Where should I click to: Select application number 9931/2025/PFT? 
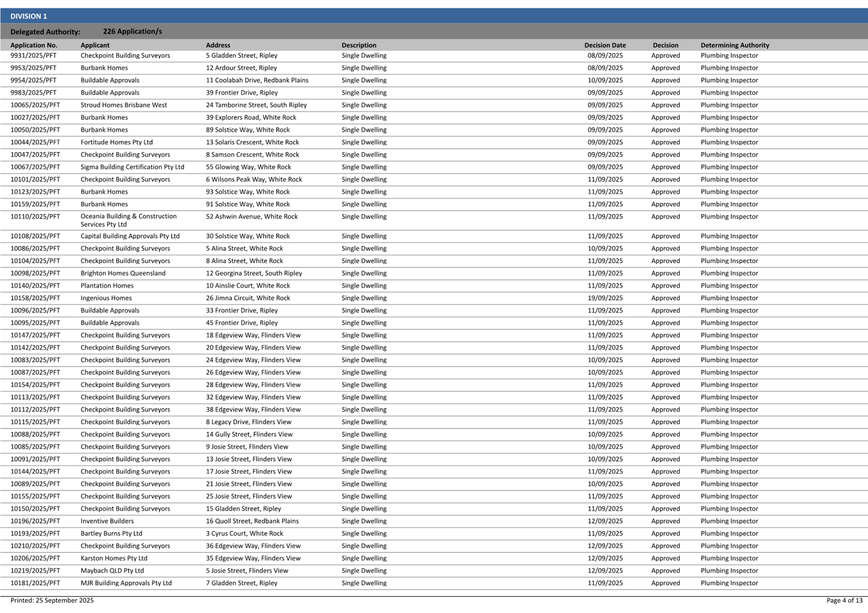tap(34, 55)
